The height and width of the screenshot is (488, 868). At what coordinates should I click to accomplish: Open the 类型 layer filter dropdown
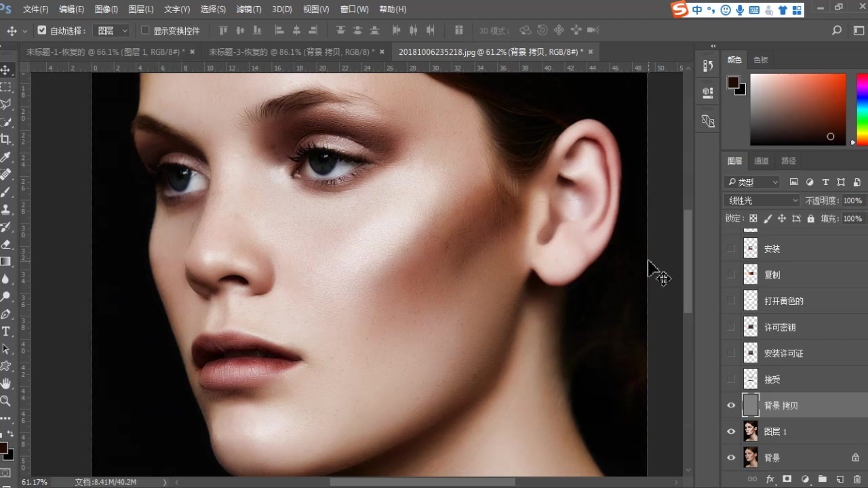752,182
